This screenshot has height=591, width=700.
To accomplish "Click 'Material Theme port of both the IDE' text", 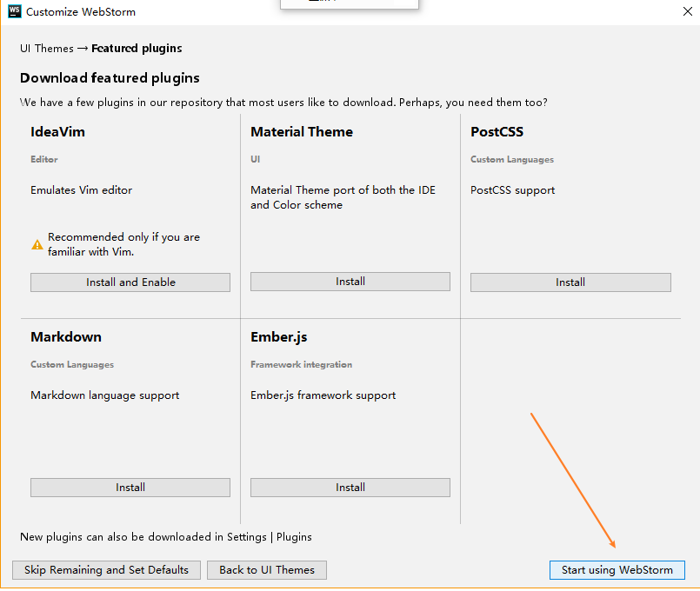I will pos(343,197).
